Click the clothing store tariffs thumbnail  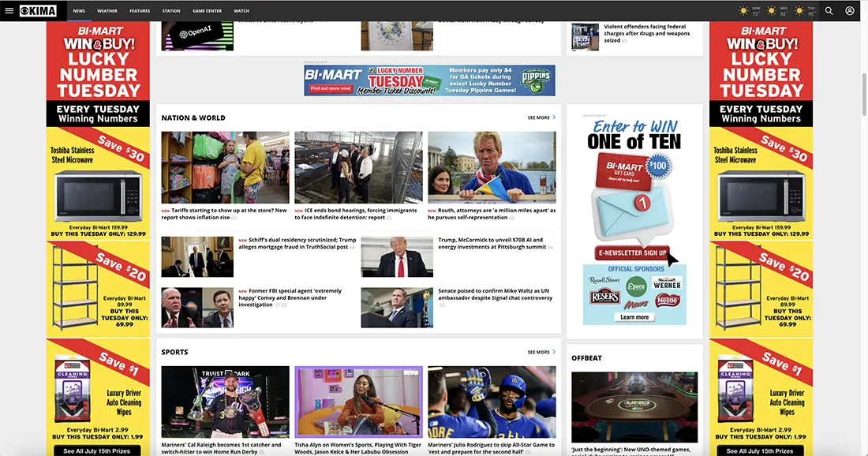tap(226, 167)
